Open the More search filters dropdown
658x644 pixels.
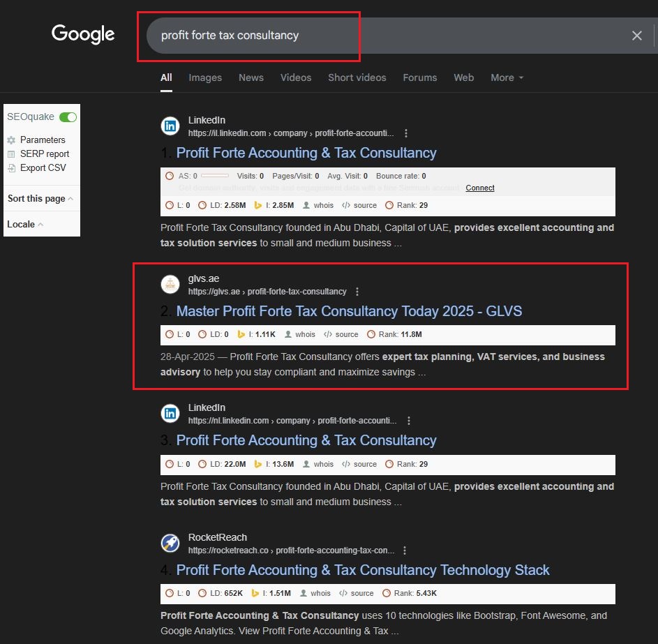[x=507, y=78]
